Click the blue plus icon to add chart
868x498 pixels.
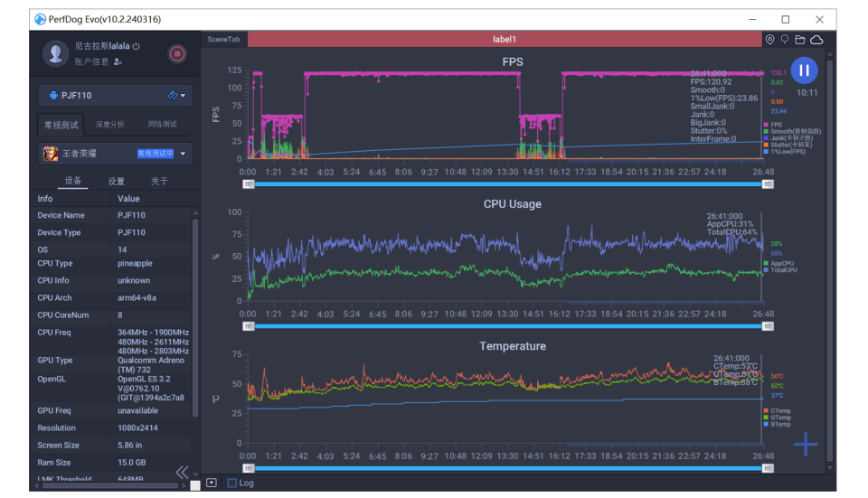tap(805, 444)
